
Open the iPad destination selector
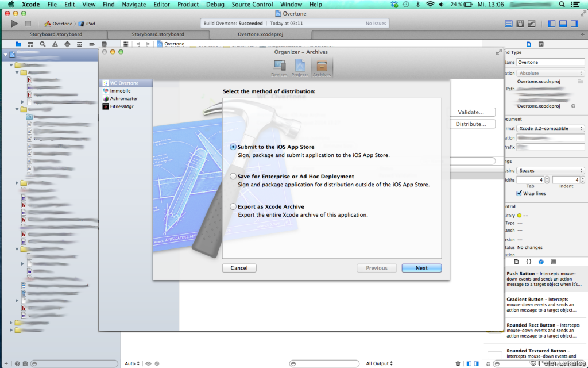coord(87,24)
